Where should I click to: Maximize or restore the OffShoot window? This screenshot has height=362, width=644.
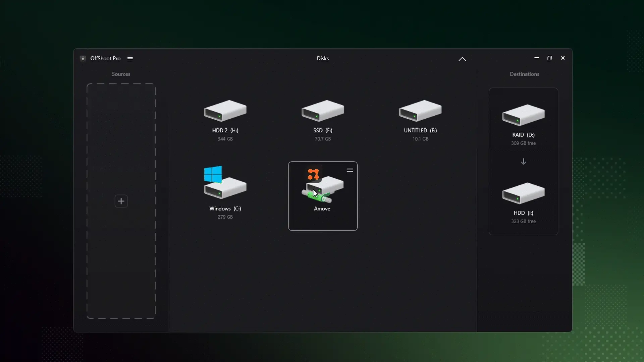(x=550, y=58)
